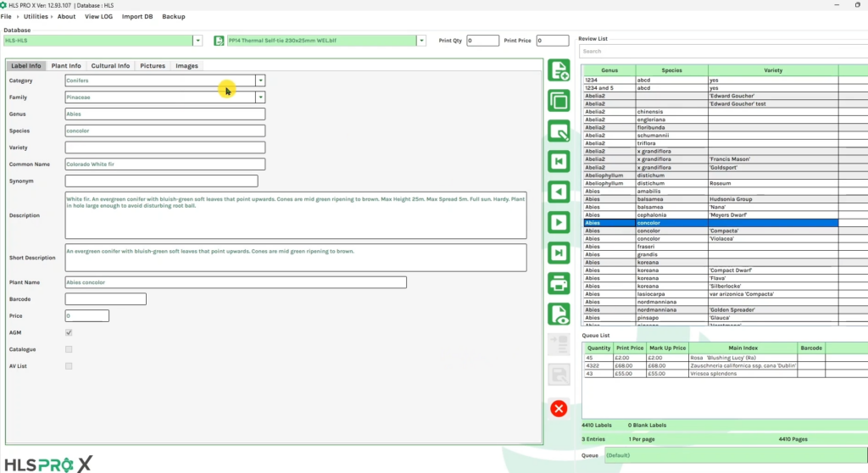The width and height of the screenshot is (868, 473).
Task: Open the Utilities menu
Action: pos(36,17)
